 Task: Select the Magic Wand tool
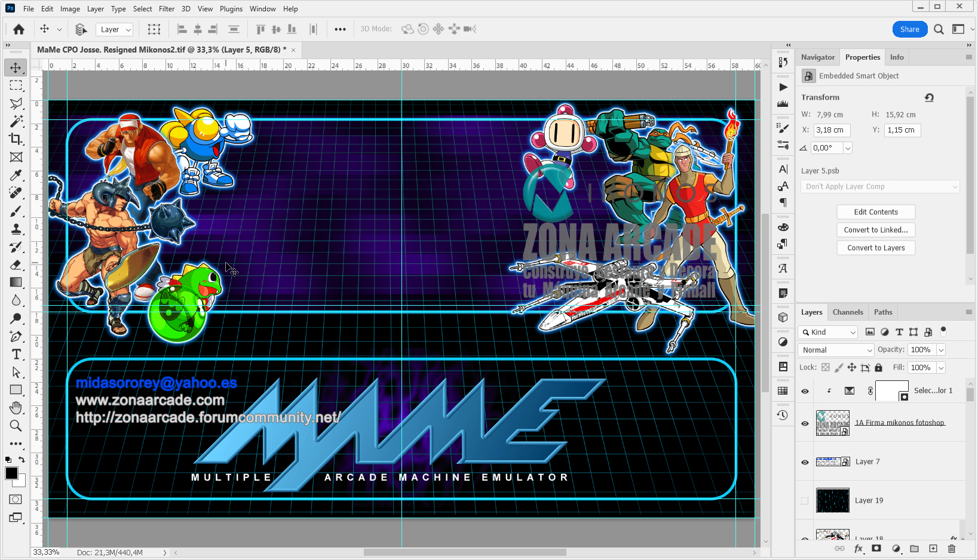point(16,121)
